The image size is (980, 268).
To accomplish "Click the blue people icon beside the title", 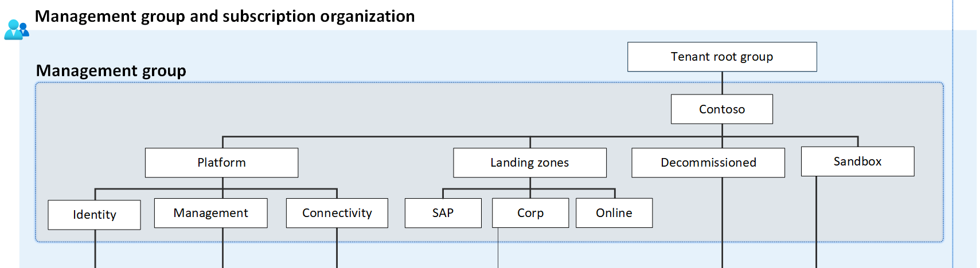I will tap(17, 30).
